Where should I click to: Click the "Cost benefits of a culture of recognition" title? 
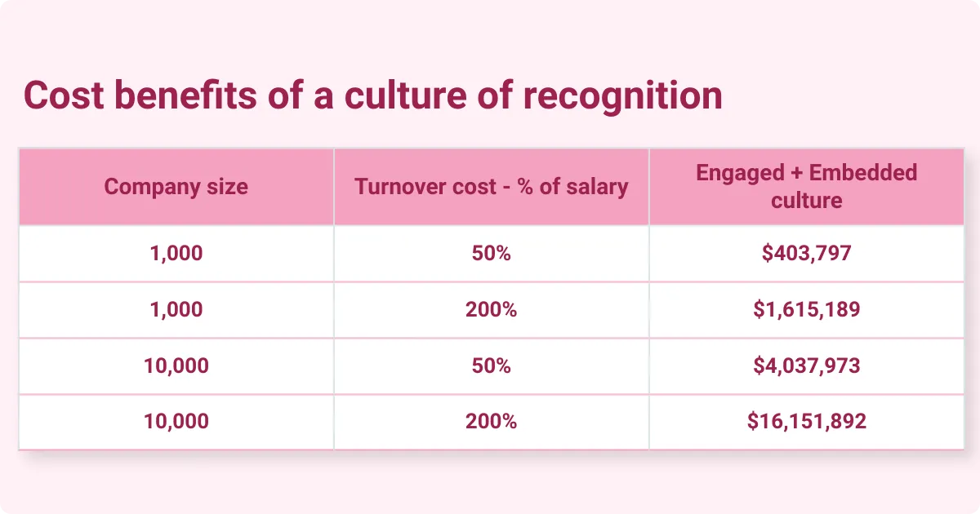pos(372,96)
